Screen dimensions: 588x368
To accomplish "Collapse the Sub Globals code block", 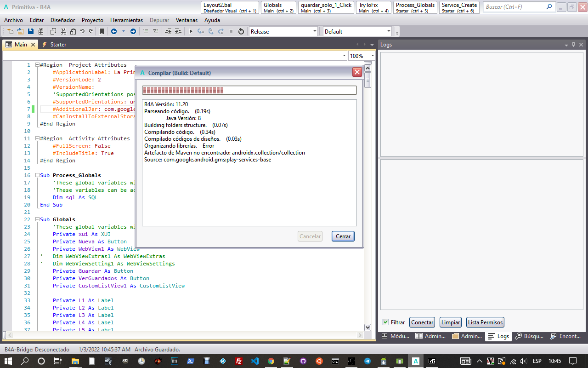I will pos(37,219).
